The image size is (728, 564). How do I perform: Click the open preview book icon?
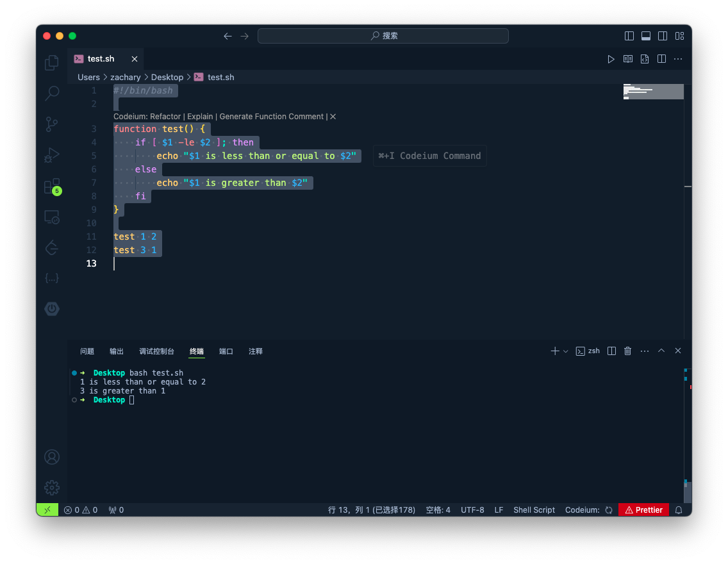(x=628, y=59)
